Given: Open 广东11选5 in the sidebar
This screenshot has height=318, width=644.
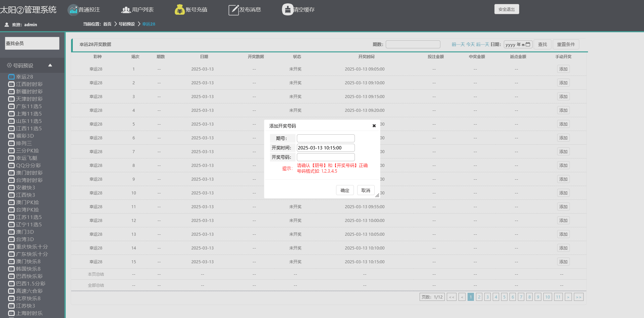Looking at the screenshot, I should tap(29, 106).
